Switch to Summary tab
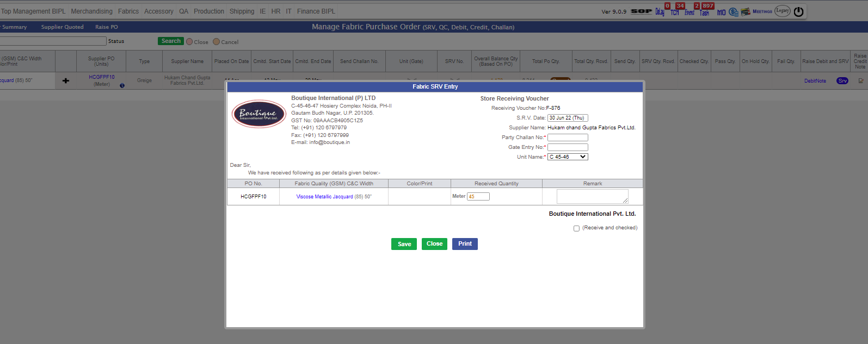Screen dimensions: 868x344 pyautogui.click(x=14, y=27)
